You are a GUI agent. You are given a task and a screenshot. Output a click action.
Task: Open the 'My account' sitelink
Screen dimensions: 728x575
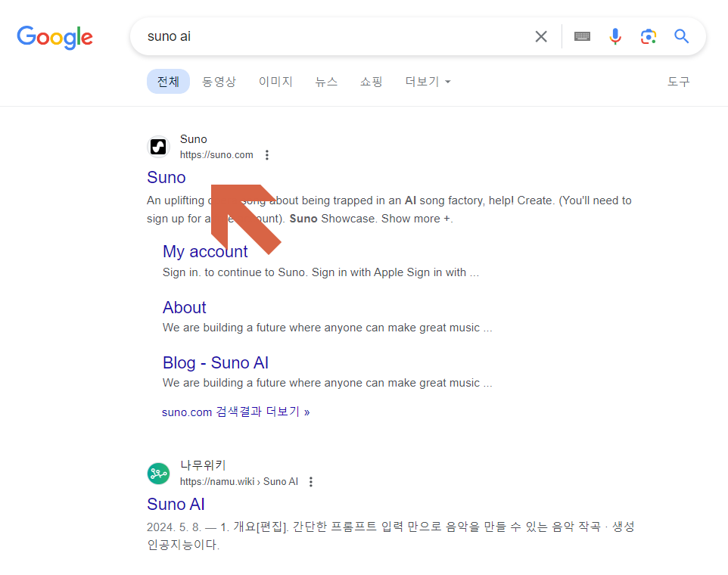point(205,251)
